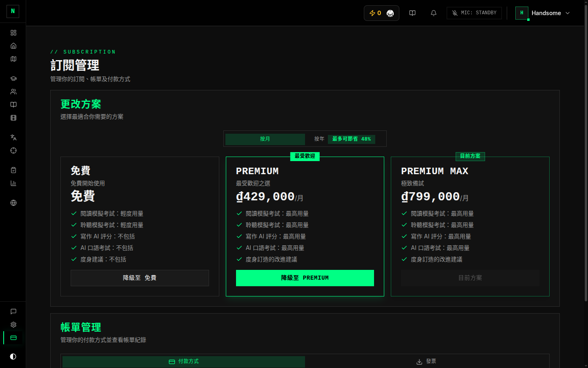The height and width of the screenshot is (368, 588).
Task: Open the users icon in the sidebar
Action: [13, 92]
